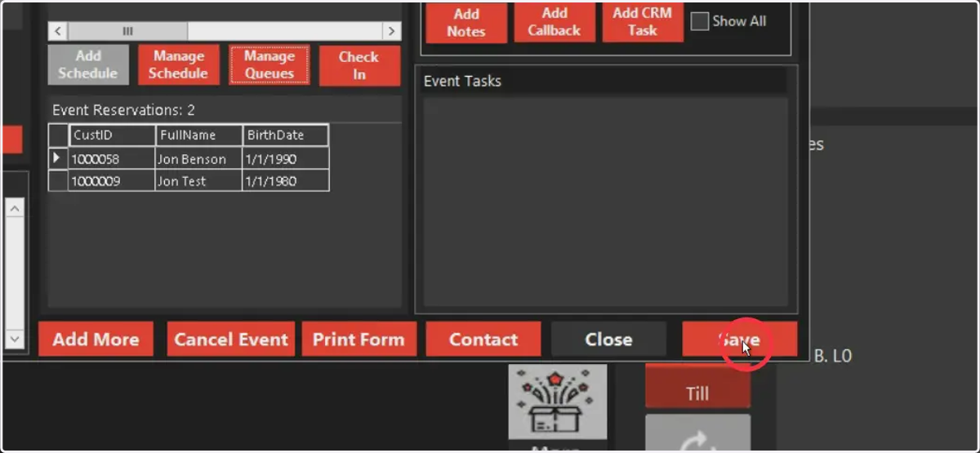This screenshot has height=453, width=980.
Task: Click Add Notes button
Action: click(466, 22)
